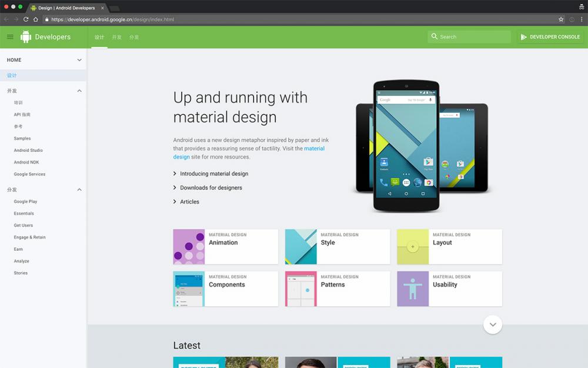Click the browser reload icon
The image size is (588, 368).
click(26, 19)
